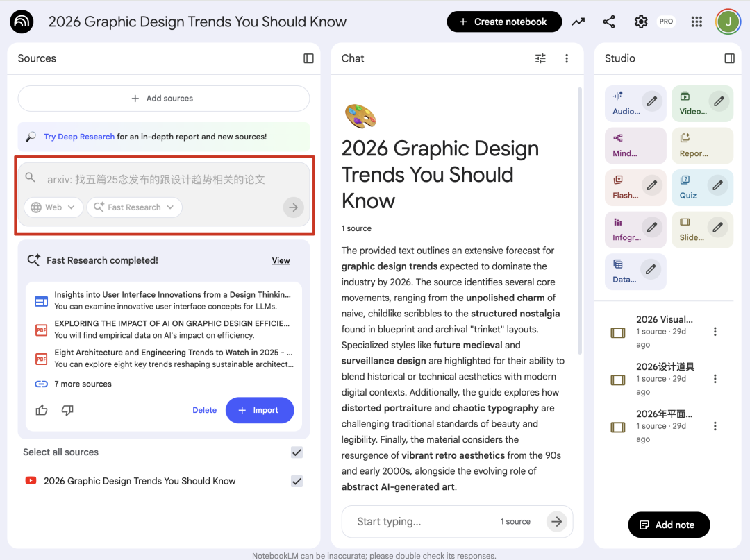Viewport: 750px width, 560px height.
Task: Click thumbs up on research results
Action: (42, 410)
